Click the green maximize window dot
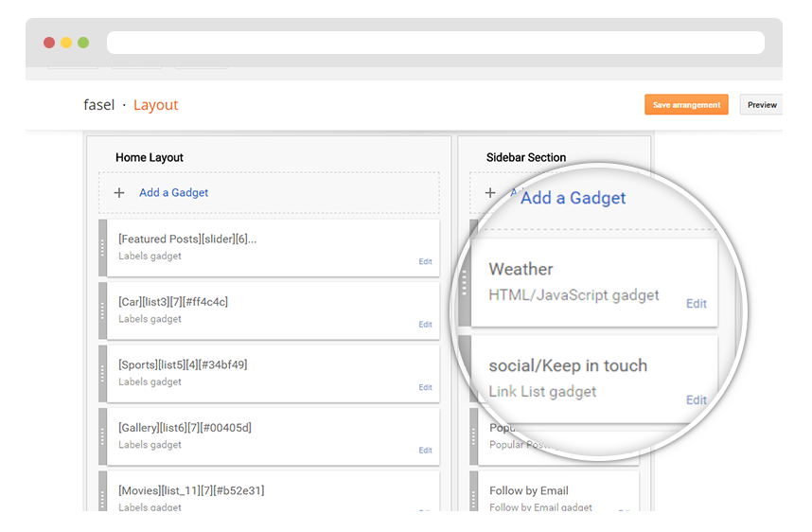This screenshot has height=532, width=812. [x=83, y=43]
